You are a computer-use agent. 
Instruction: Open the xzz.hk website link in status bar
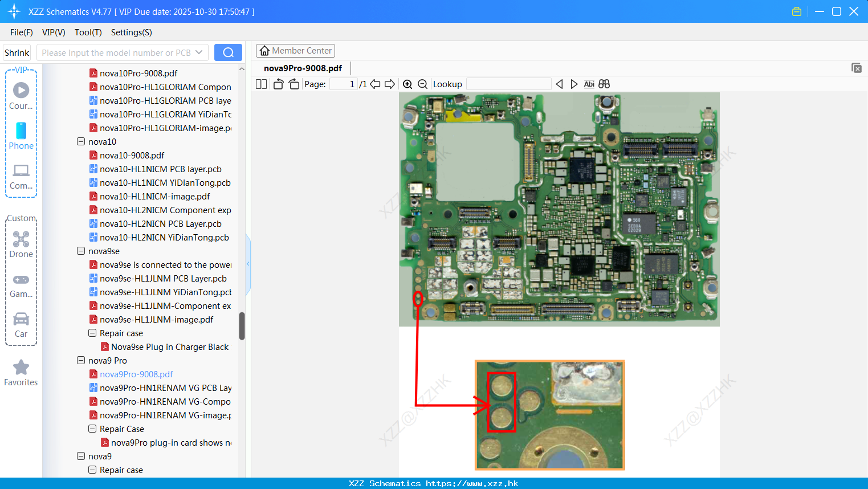(x=472, y=483)
